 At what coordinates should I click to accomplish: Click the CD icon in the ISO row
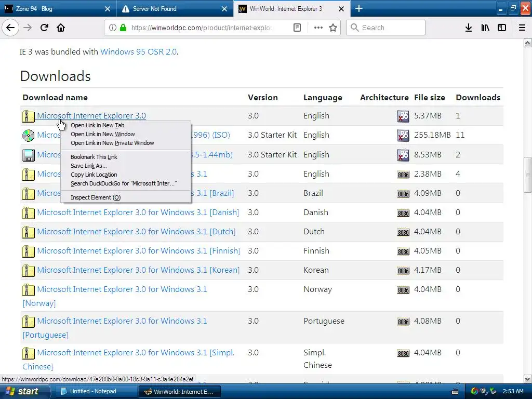(29, 136)
